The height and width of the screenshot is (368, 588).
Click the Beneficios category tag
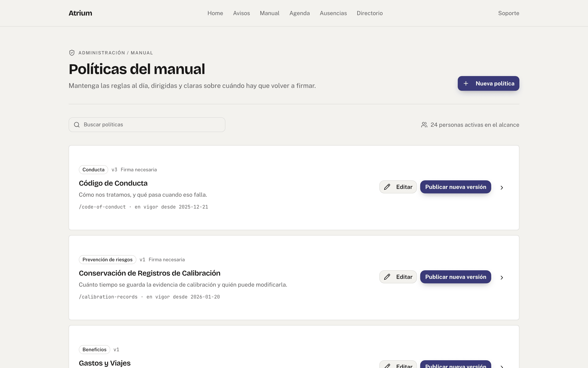[x=94, y=350]
